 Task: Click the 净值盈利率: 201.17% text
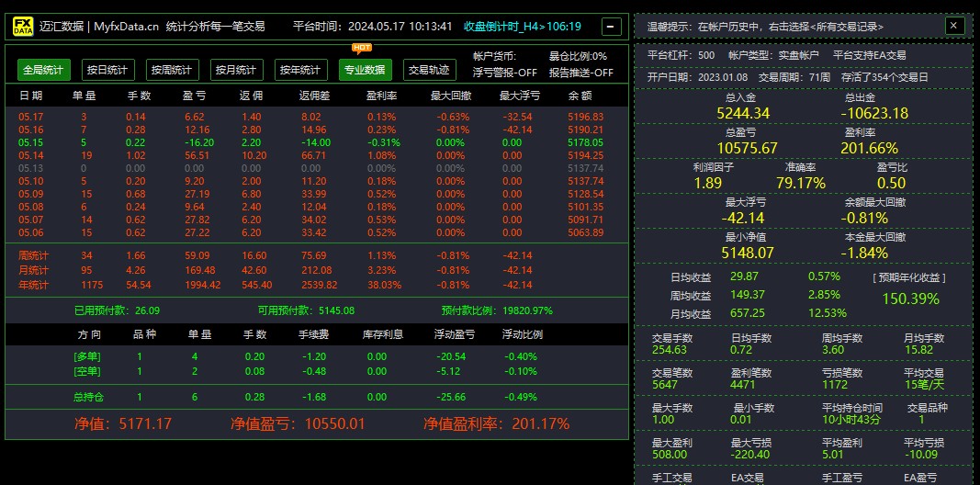tap(496, 423)
